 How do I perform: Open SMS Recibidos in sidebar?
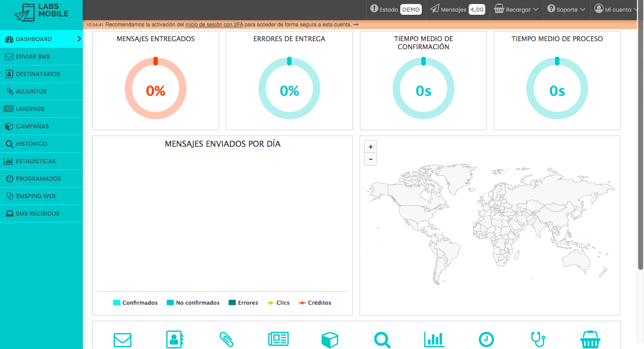[41, 214]
